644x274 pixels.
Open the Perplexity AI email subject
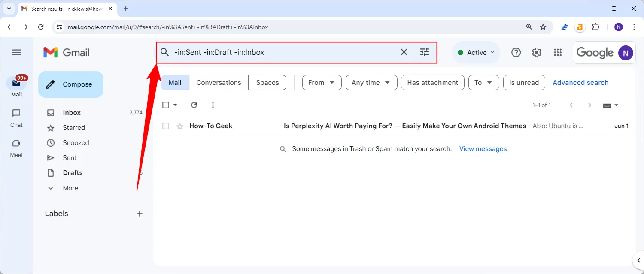click(405, 126)
